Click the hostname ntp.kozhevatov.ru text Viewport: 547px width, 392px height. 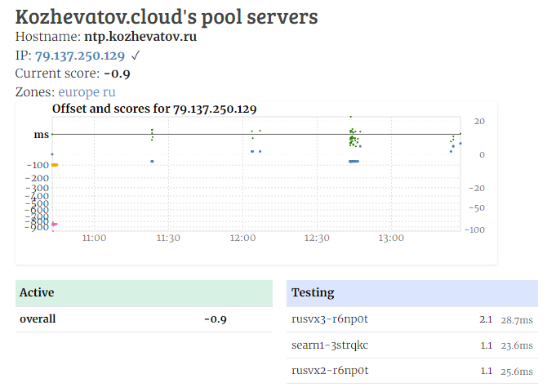pos(140,37)
